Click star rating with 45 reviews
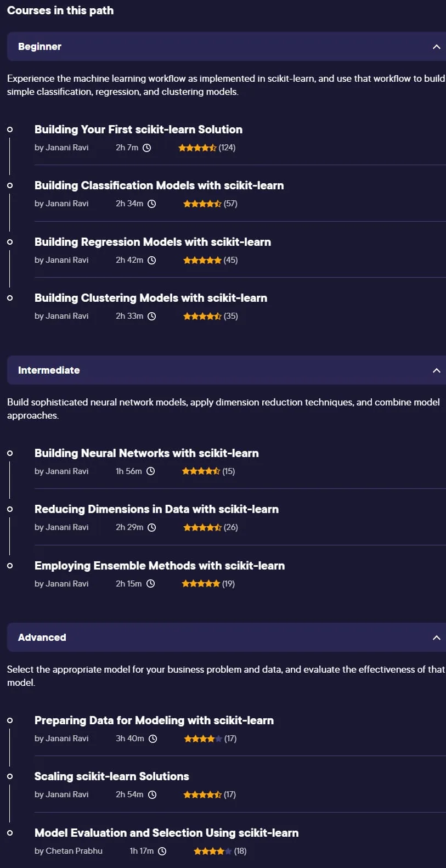446x868 pixels. (202, 260)
